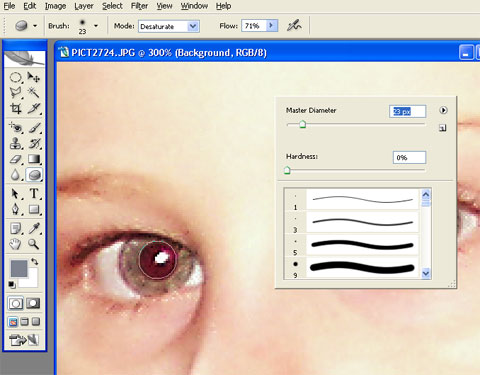Click the foreground color swatch
The height and width of the screenshot is (375, 480).
pyautogui.click(x=19, y=269)
